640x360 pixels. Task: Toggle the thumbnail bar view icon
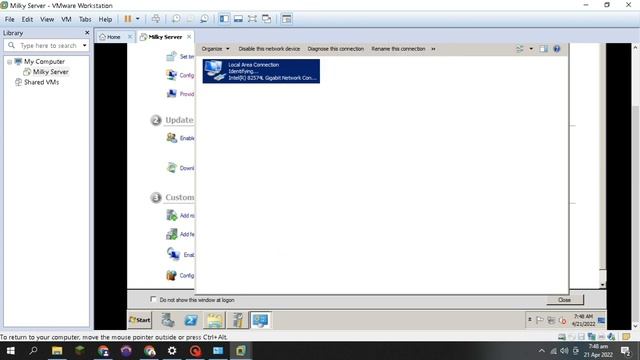pyautogui.click(x=238, y=19)
